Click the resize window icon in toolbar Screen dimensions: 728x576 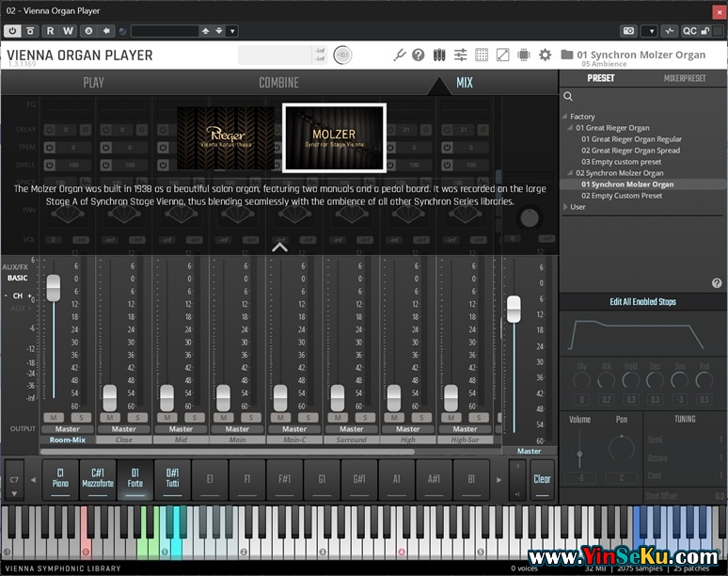502,56
